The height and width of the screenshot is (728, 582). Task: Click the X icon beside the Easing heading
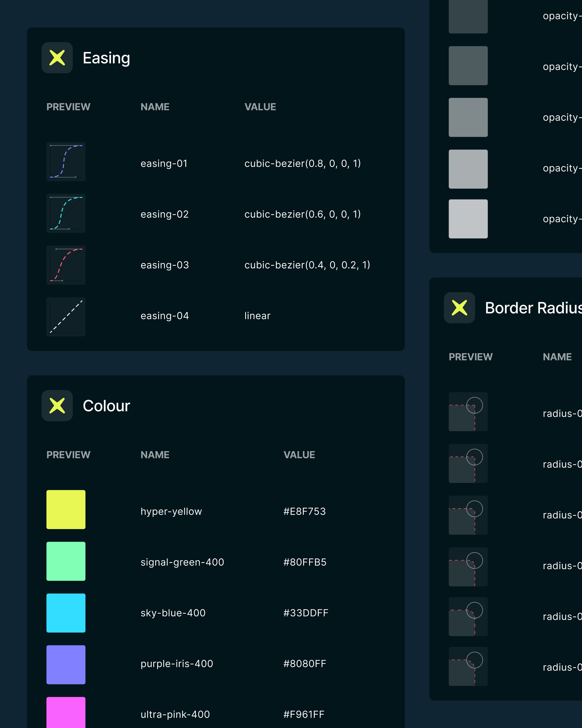[57, 58]
